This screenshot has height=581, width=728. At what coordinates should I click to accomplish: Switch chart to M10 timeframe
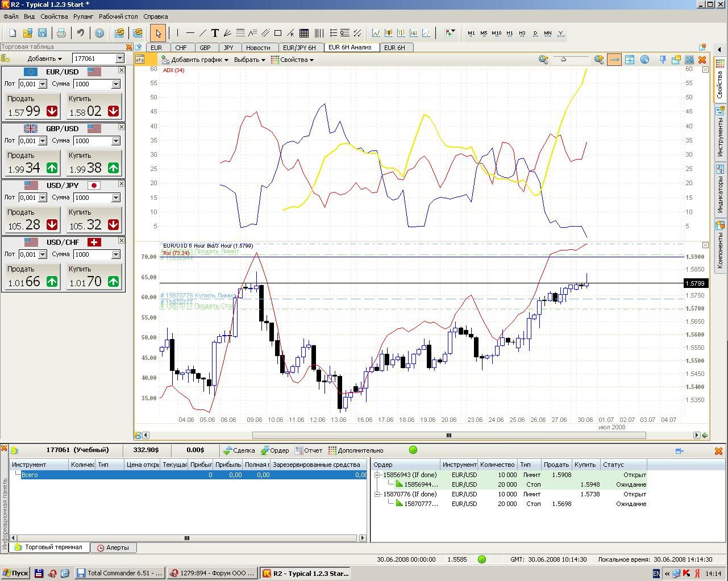[496, 33]
